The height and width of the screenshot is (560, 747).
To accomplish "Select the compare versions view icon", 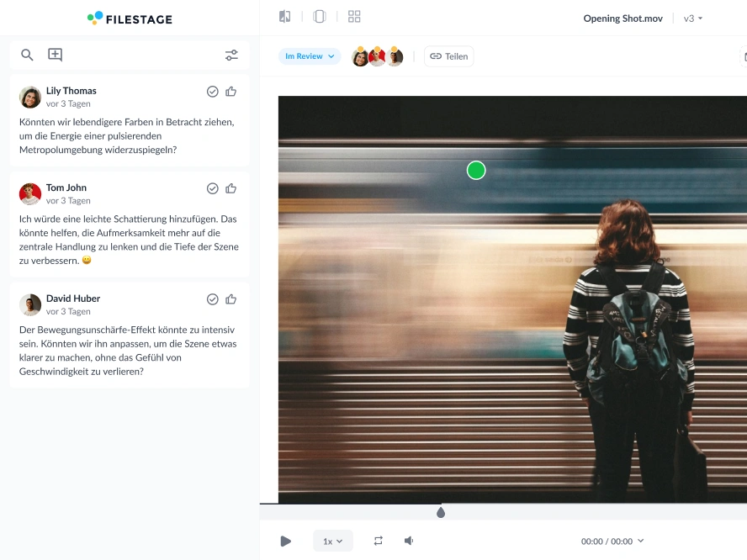I will click(x=285, y=17).
